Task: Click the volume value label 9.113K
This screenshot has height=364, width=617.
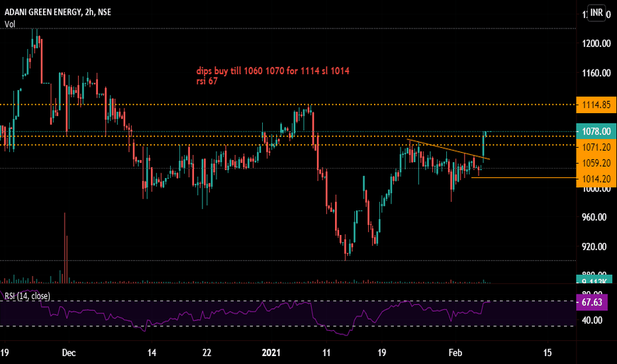Action: [594, 280]
